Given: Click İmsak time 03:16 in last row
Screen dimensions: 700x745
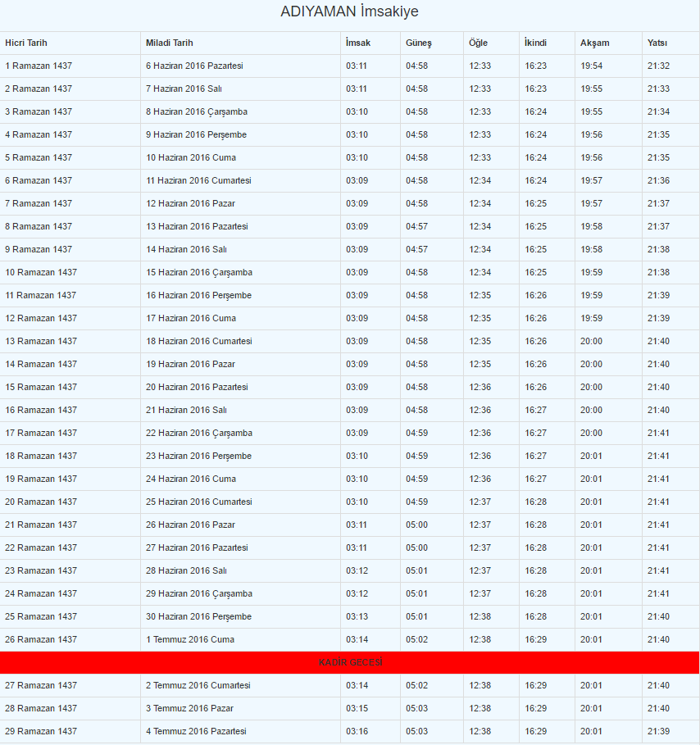Looking at the screenshot, I should click(357, 731).
